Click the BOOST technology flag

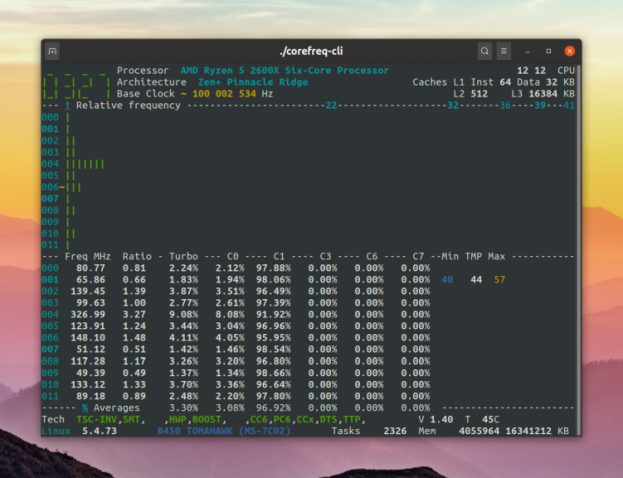[x=208, y=419]
